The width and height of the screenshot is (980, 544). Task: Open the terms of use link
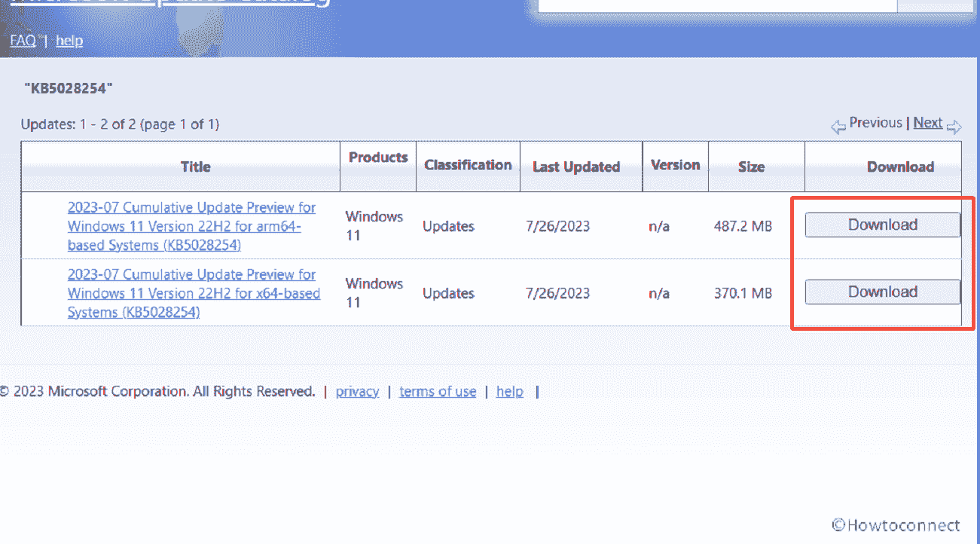coord(438,391)
